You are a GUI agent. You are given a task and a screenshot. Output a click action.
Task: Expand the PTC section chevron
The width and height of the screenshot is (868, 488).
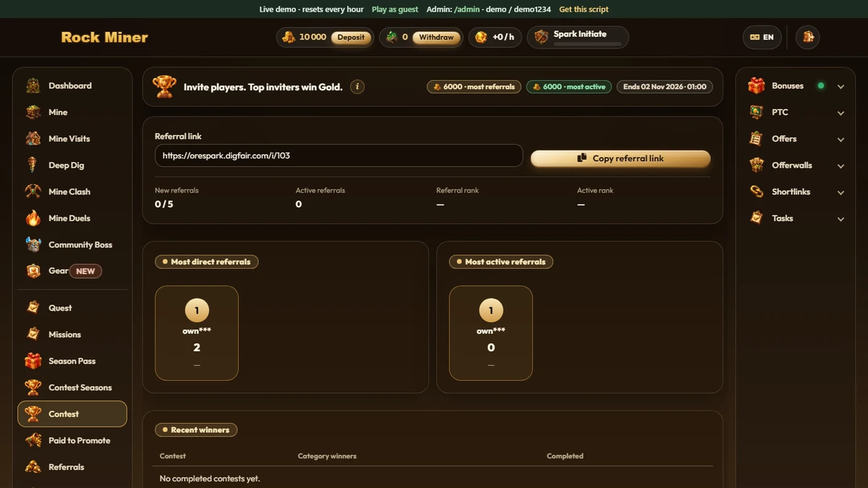pyautogui.click(x=841, y=113)
